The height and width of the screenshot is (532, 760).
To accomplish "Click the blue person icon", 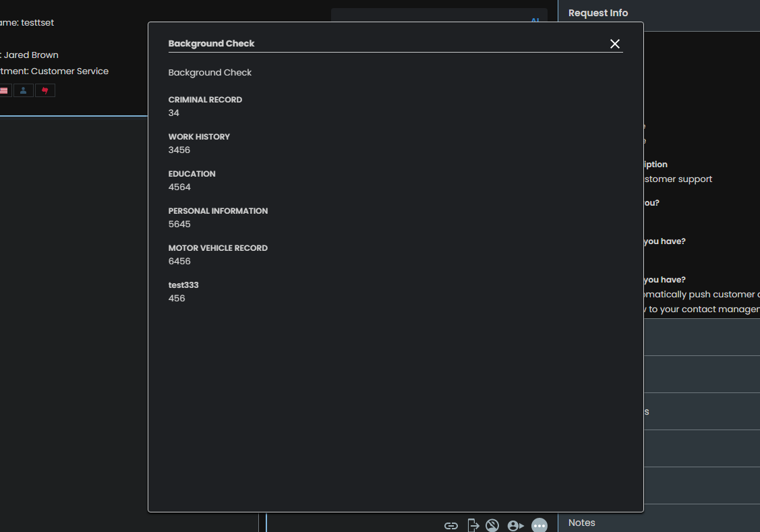I will 24,90.
